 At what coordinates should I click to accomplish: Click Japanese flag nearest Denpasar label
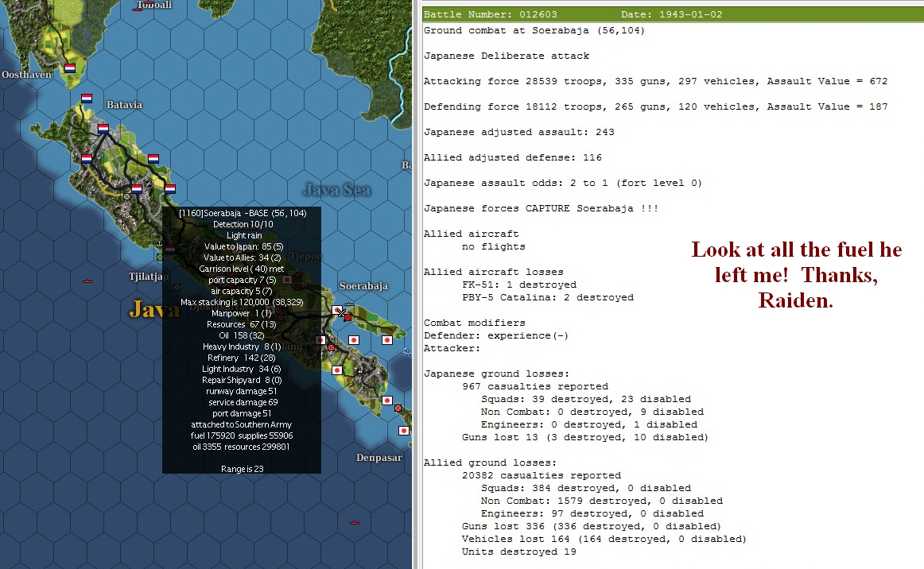[x=404, y=431]
